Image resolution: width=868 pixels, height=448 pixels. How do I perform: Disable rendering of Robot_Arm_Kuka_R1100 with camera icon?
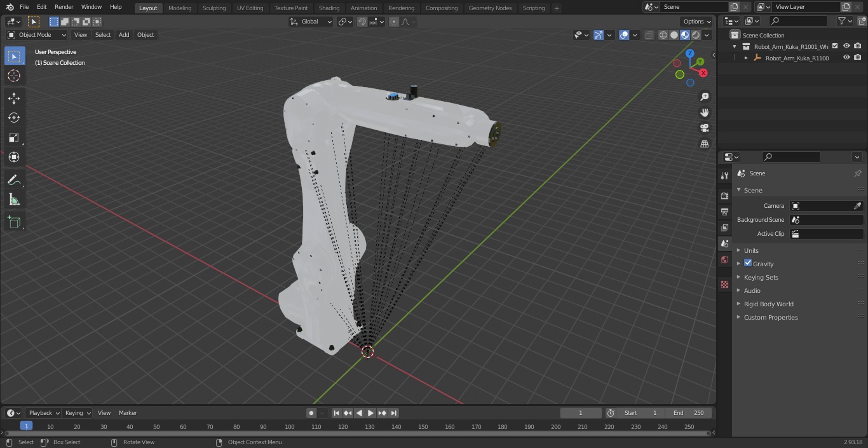pos(858,58)
